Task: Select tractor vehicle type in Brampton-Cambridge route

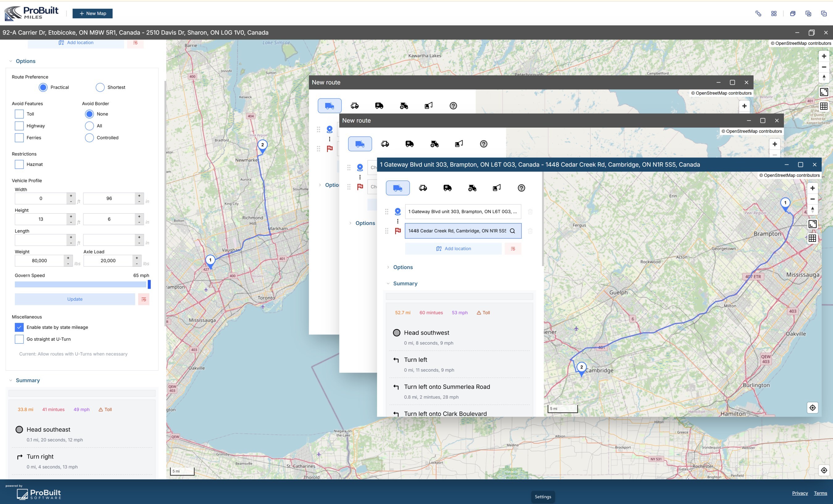Action: click(x=472, y=188)
